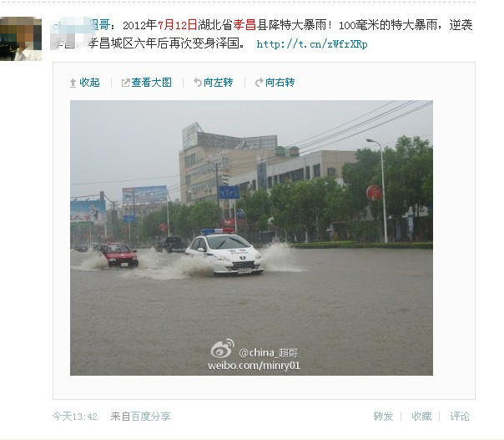Click the 来自百度分享 source link
Screen dimensions: 504x440
pos(140,417)
